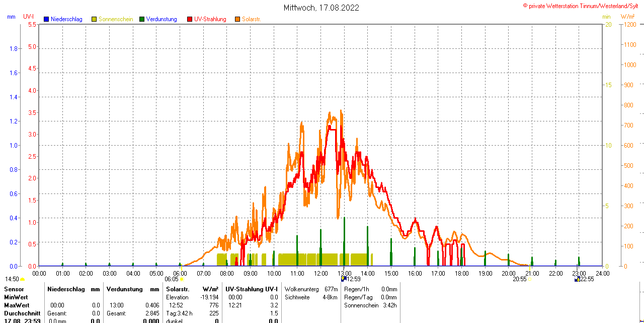Open the private Wetterstation Tinnum copyright link

tap(583, 6)
